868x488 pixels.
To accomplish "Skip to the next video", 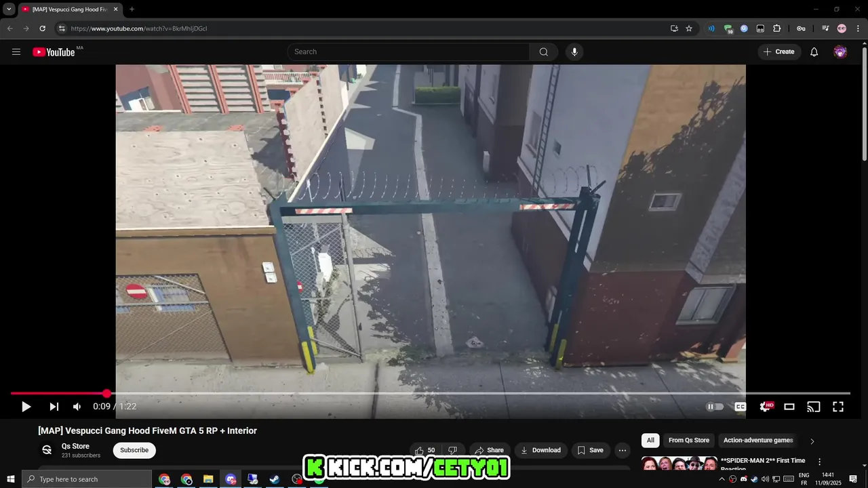I will click(54, 407).
